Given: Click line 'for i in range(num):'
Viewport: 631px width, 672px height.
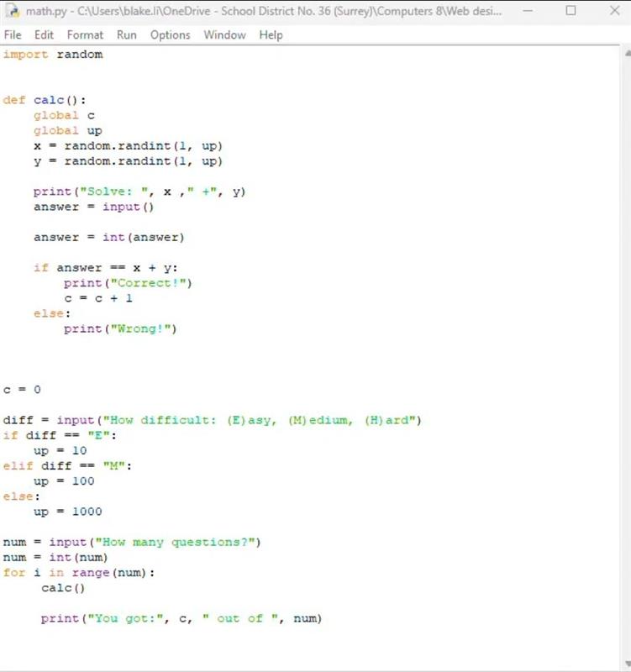Looking at the screenshot, I should (79, 573).
